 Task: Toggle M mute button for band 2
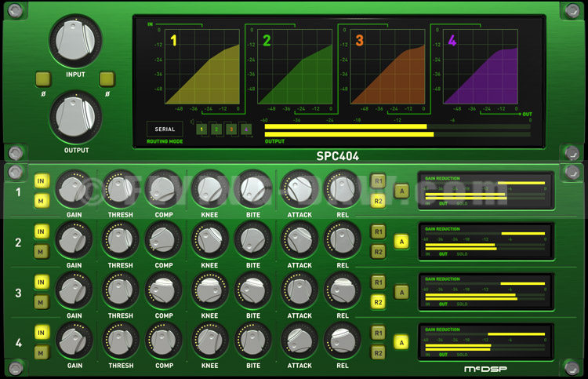pos(42,252)
